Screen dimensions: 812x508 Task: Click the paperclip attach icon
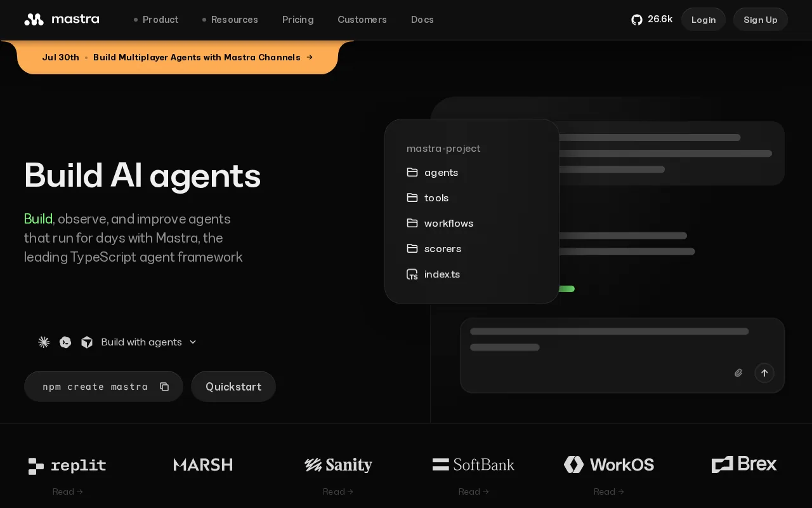click(738, 373)
